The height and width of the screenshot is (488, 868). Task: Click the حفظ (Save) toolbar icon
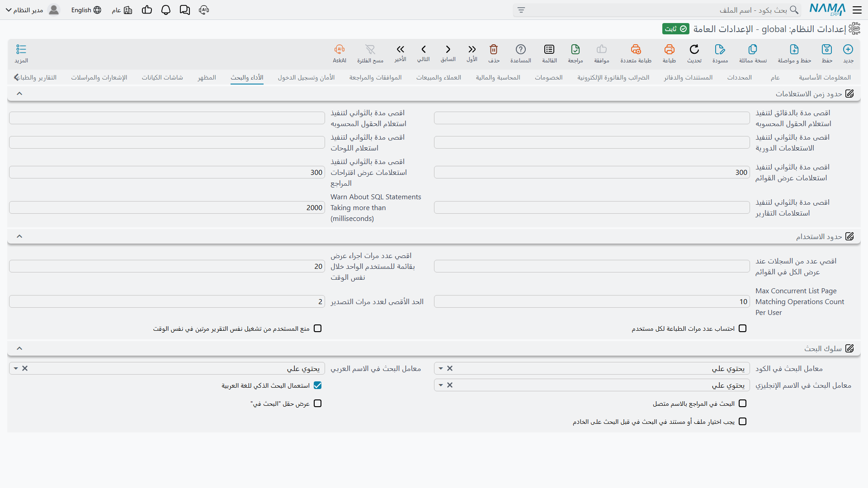click(827, 49)
